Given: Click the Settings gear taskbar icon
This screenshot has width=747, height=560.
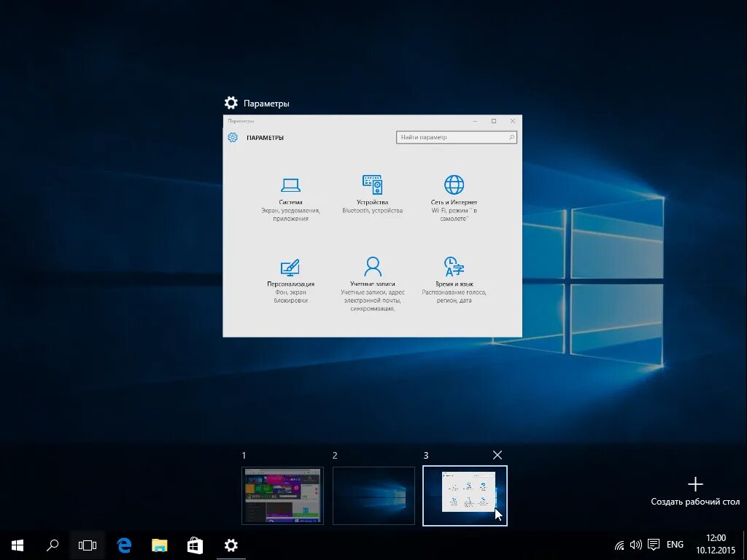Looking at the screenshot, I should 231,545.
